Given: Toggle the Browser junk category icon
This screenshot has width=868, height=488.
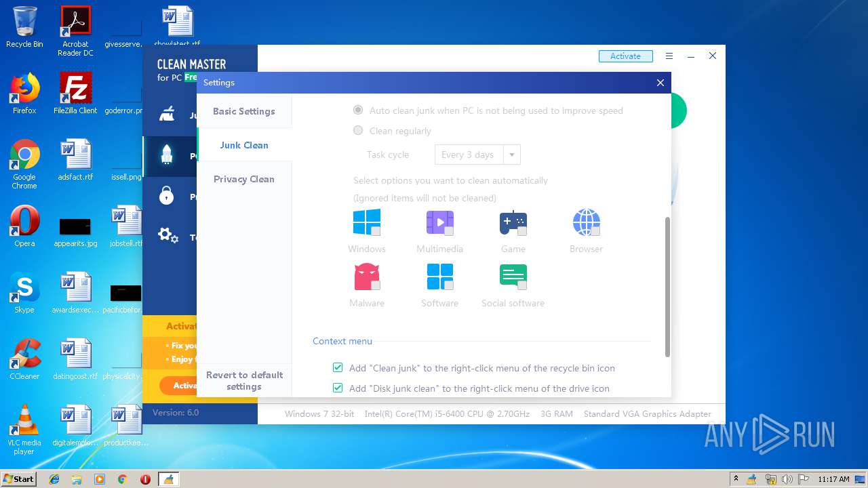Looking at the screenshot, I should (x=587, y=222).
